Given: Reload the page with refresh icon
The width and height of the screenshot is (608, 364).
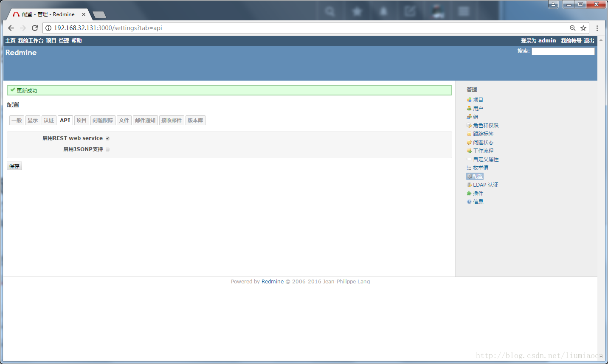Looking at the screenshot, I should point(35,28).
